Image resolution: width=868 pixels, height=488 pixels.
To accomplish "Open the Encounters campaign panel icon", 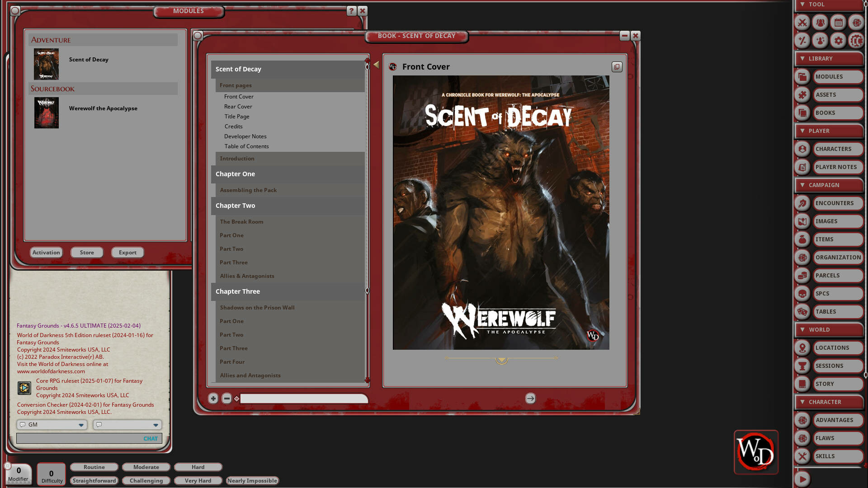I will 802,203.
